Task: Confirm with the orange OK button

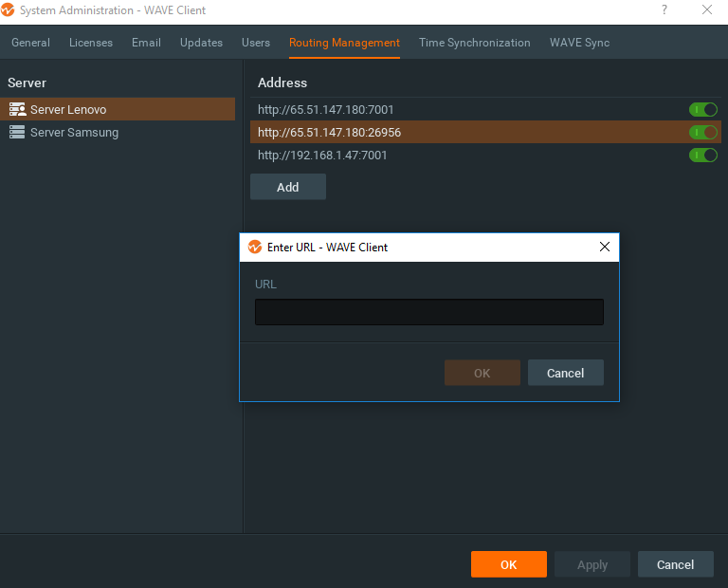Action: [508, 564]
